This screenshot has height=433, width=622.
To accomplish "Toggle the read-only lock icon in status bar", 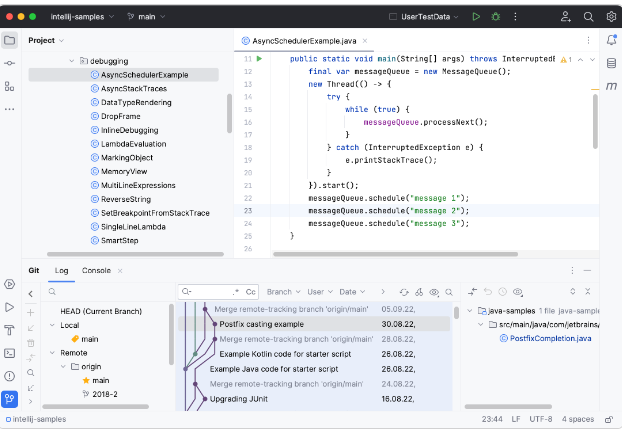I will point(609,420).
